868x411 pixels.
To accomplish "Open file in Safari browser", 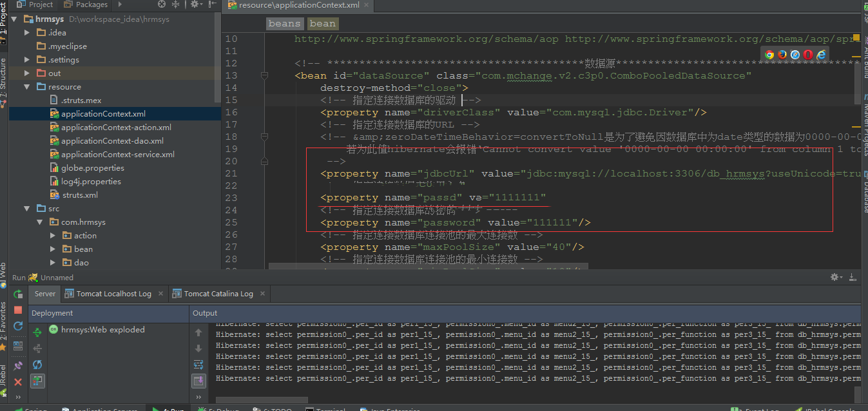I will (x=795, y=55).
